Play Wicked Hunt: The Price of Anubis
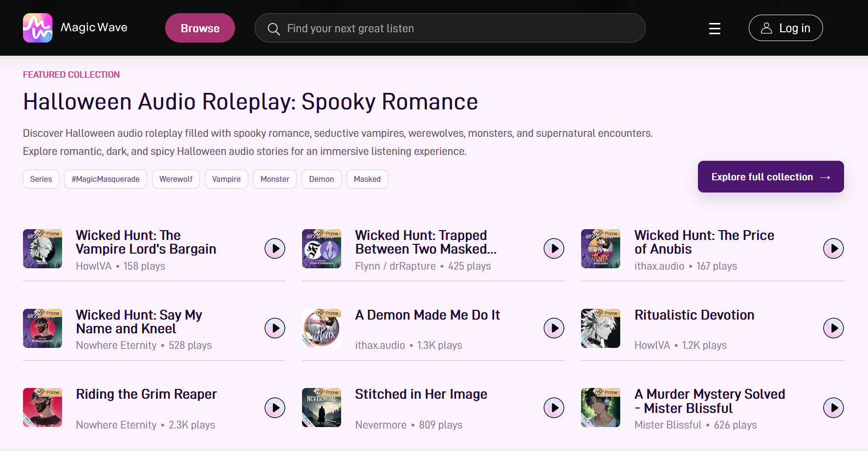The width and height of the screenshot is (868, 451). [x=834, y=249]
